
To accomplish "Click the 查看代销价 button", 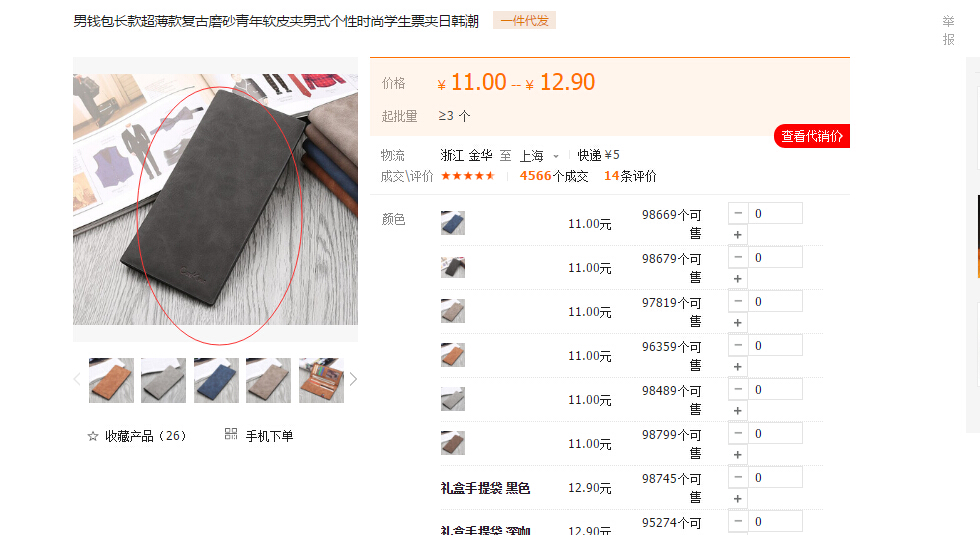I will 812,136.
